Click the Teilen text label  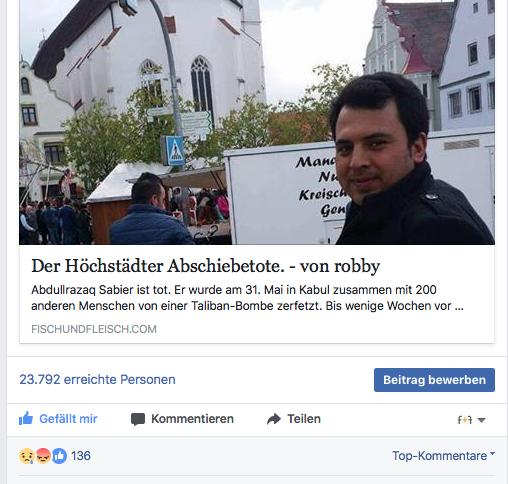coord(304,419)
